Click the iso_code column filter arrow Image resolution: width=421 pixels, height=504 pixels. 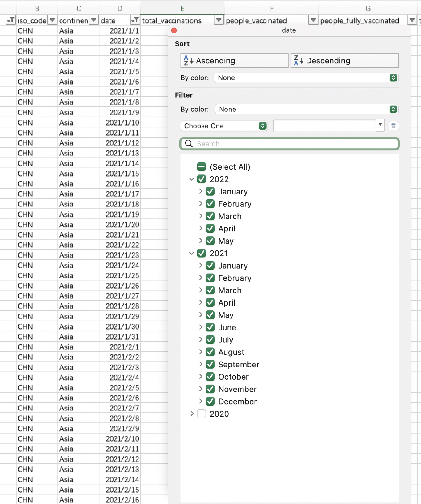(x=52, y=20)
